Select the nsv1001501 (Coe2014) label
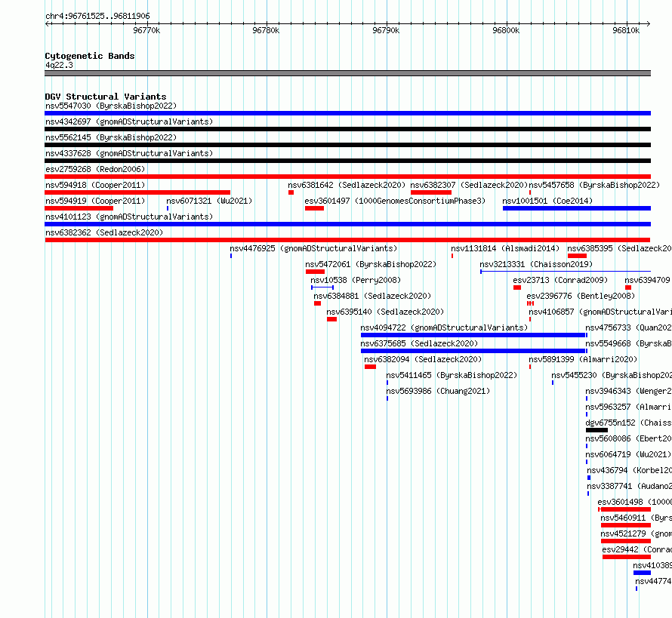 tap(547, 201)
